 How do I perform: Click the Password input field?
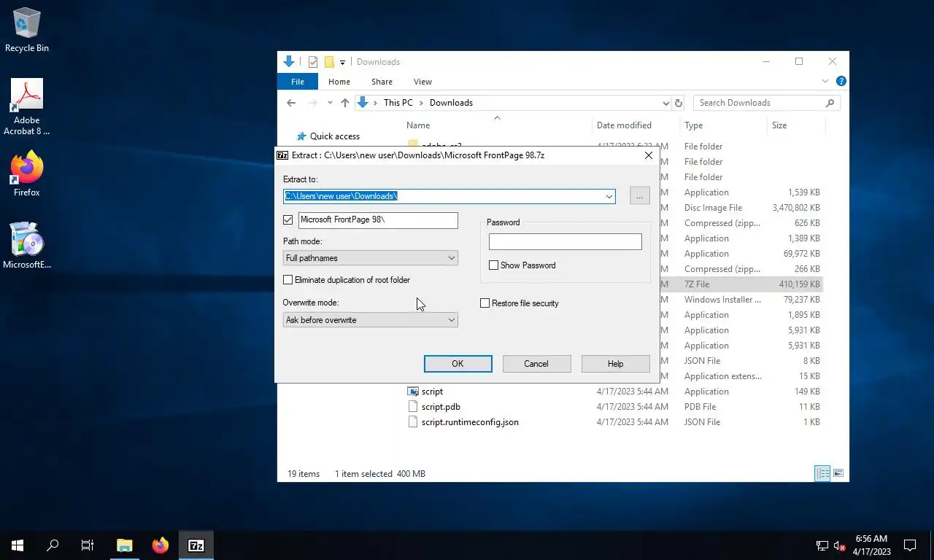565,241
